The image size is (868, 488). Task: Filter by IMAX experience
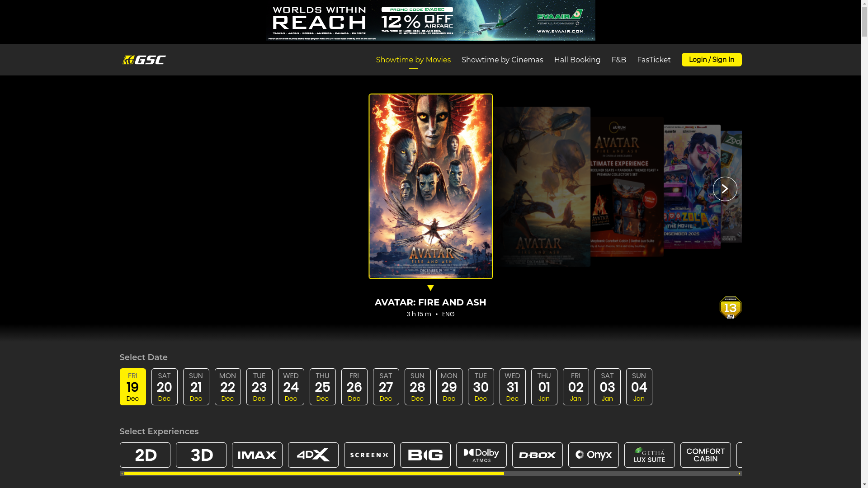click(x=257, y=455)
